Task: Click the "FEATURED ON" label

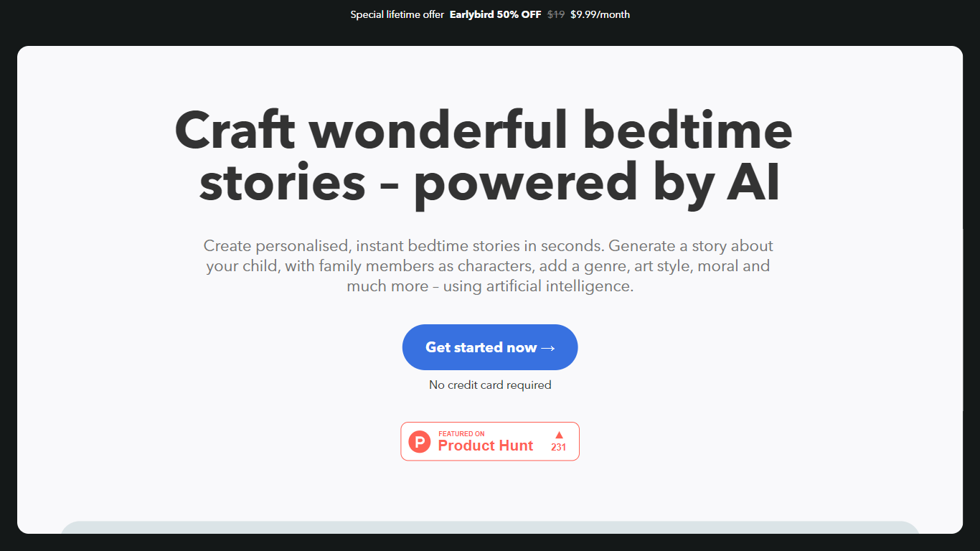Action: (x=461, y=433)
